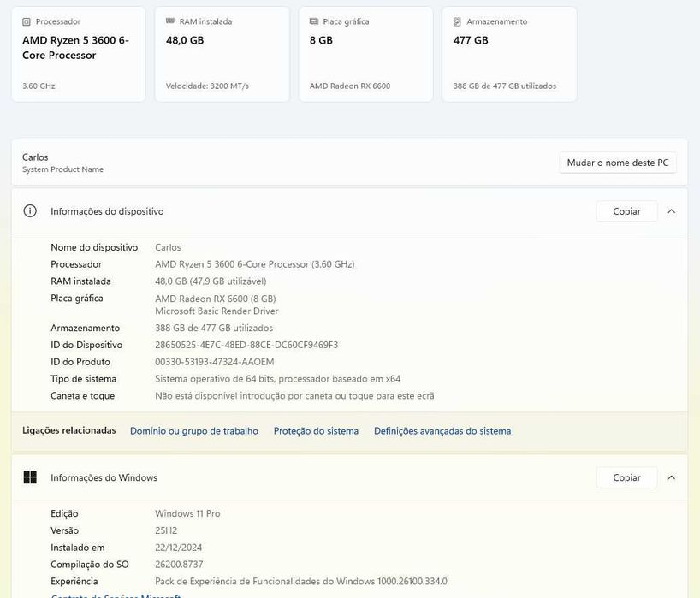Image resolution: width=700 pixels, height=598 pixels.
Task: Open Proteção do sistema link
Action: coord(316,431)
